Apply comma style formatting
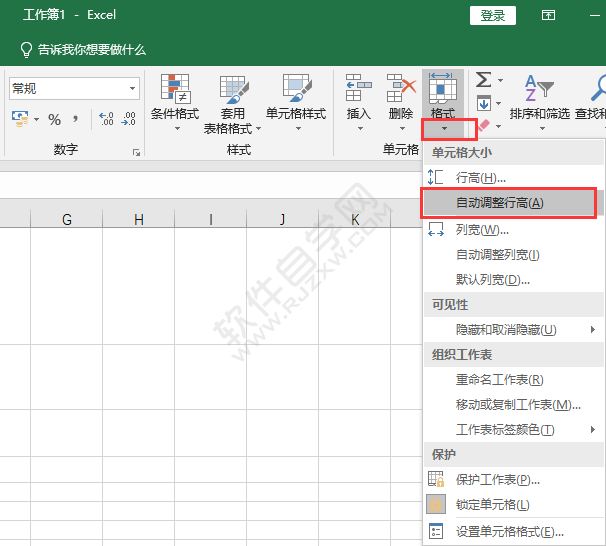 pos(75,119)
